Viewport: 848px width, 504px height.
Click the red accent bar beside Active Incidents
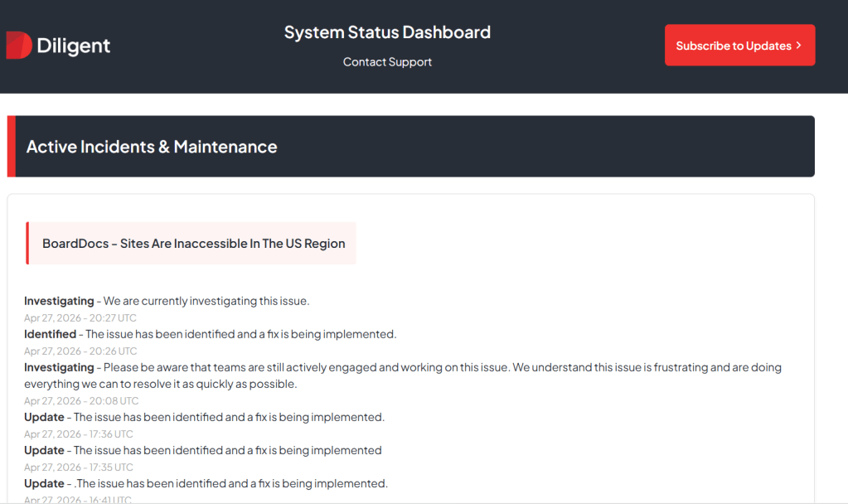click(x=11, y=147)
